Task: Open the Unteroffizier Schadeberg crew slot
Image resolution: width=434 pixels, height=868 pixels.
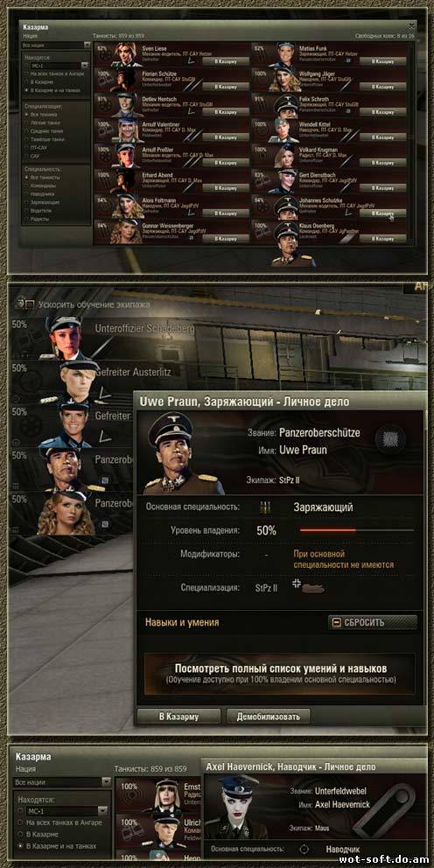Action: 72,339
